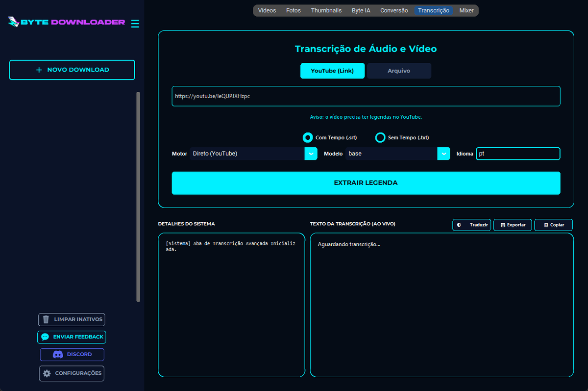
Task: Switch to the Fotos tab
Action: [294, 10]
